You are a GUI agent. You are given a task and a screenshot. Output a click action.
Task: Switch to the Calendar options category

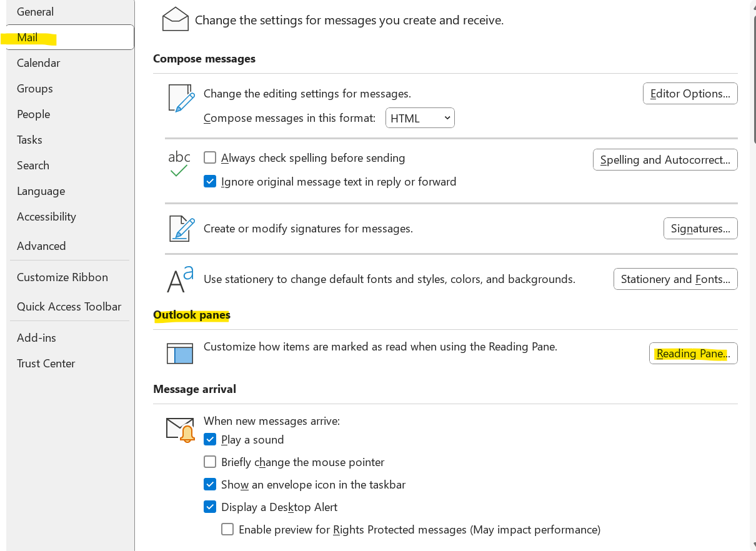point(39,63)
